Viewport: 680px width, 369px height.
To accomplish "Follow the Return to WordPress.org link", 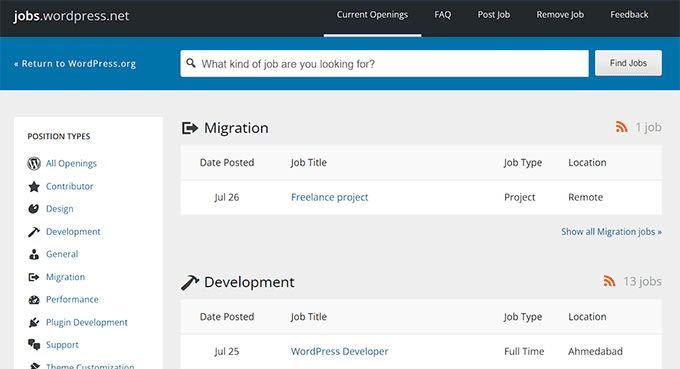I will [x=75, y=64].
